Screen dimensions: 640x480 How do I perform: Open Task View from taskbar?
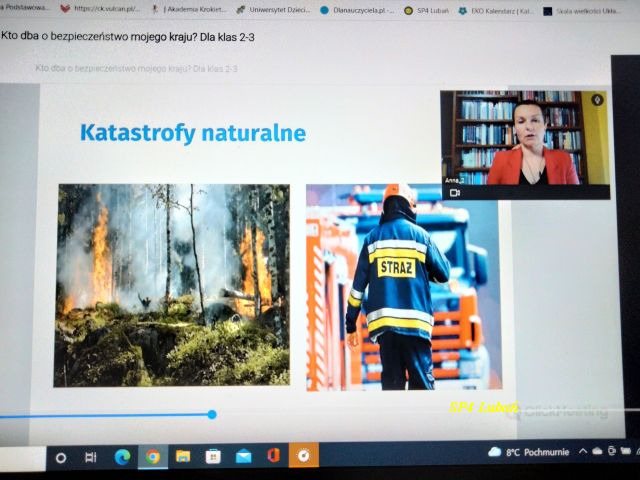91,458
